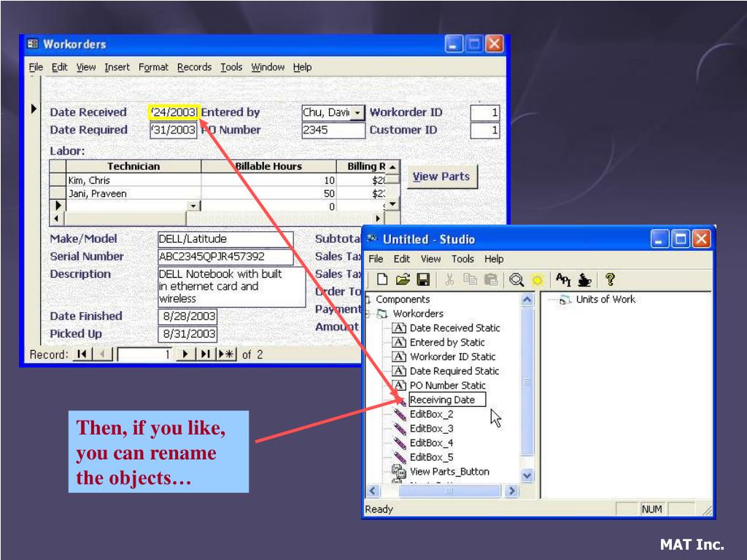Click the edit box icon beside EditBox_3
The height and width of the screenshot is (560, 747).
tap(400, 429)
